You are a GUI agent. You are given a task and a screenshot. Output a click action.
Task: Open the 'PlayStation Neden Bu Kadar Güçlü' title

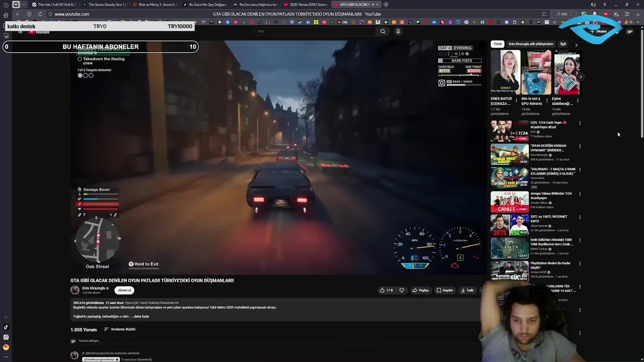pyautogui.click(x=550, y=265)
